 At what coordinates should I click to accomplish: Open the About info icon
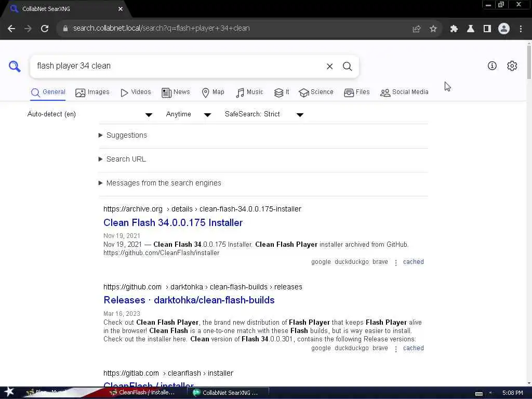pyautogui.click(x=492, y=66)
